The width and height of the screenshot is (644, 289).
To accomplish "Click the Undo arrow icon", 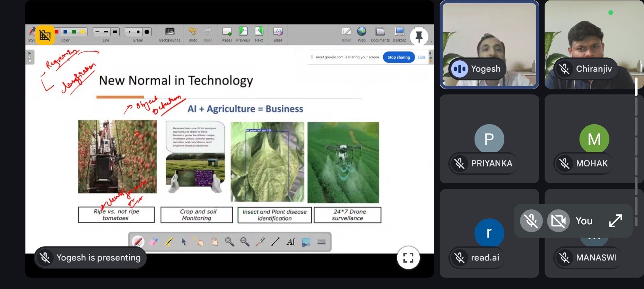I will click(x=193, y=32).
